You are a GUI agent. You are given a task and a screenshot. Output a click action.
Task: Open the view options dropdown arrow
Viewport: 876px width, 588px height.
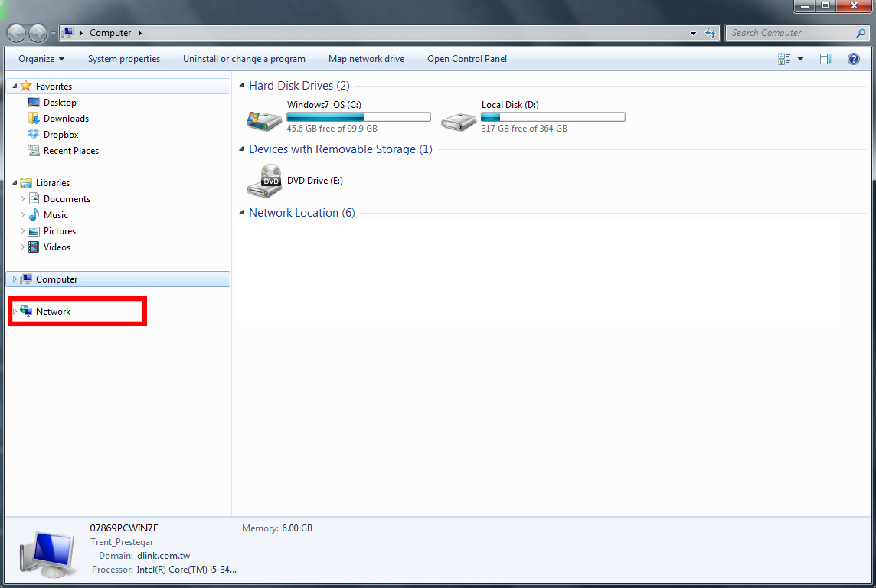800,59
